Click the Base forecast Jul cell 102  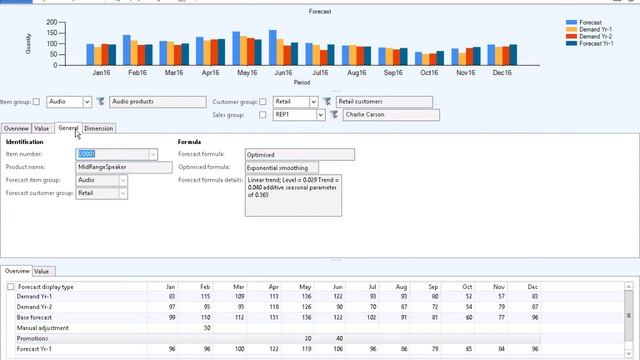tap(371, 318)
